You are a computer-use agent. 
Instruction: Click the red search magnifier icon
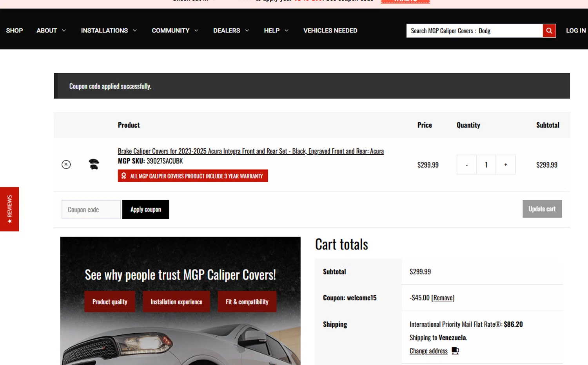(x=549, y=31)
